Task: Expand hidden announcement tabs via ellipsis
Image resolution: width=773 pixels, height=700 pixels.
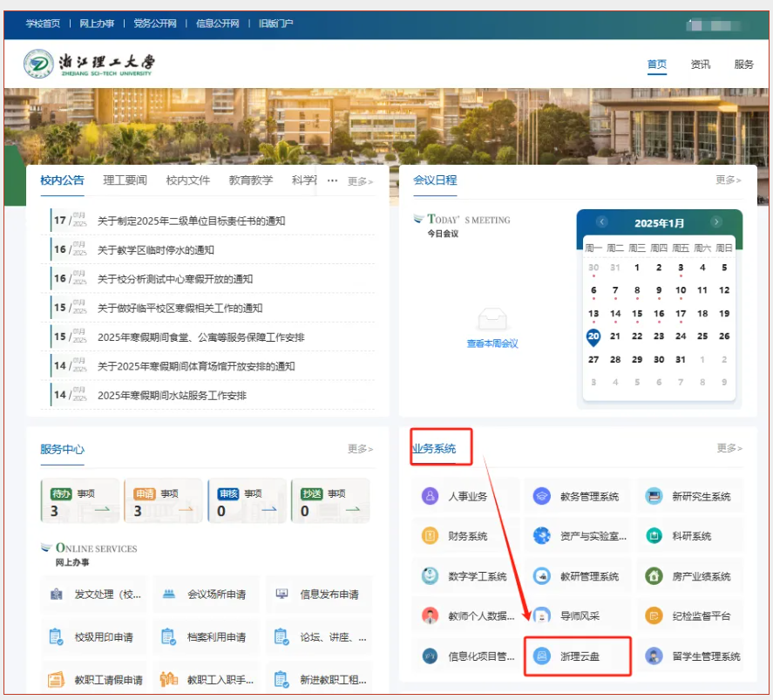Action: click(332, 180)
